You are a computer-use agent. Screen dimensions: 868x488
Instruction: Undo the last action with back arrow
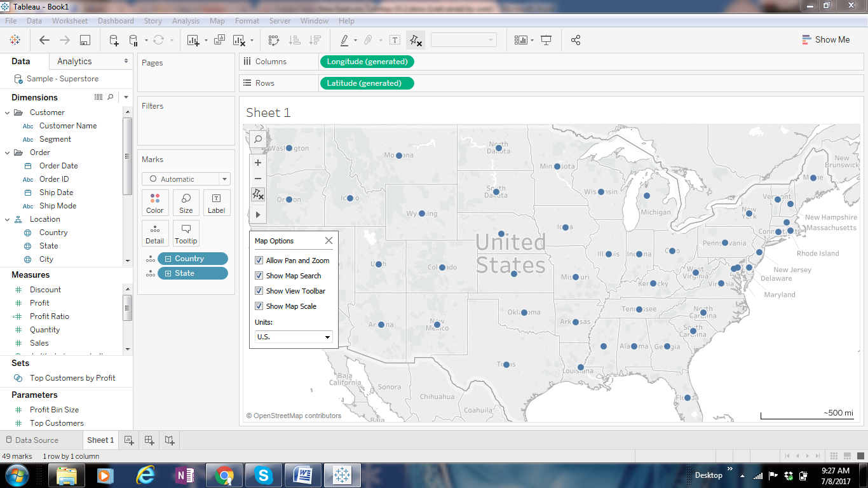click(x=44, y=40)
